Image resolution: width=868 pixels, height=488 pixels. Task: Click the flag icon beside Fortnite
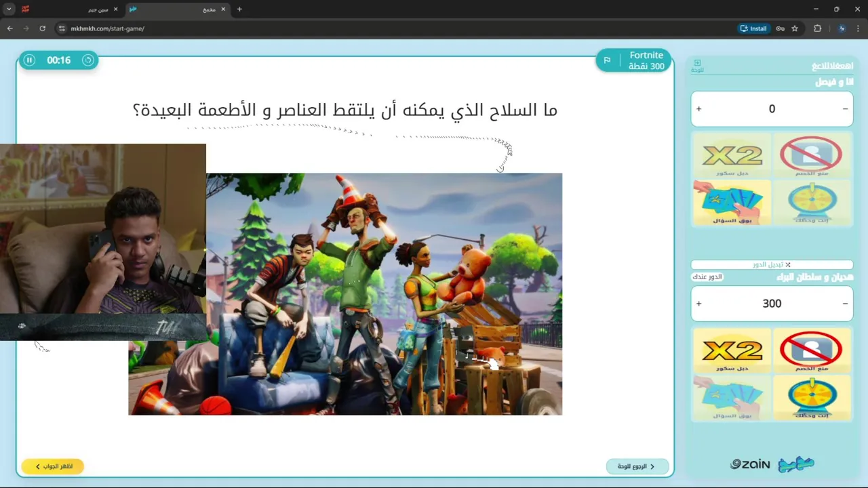pos(607,60)
